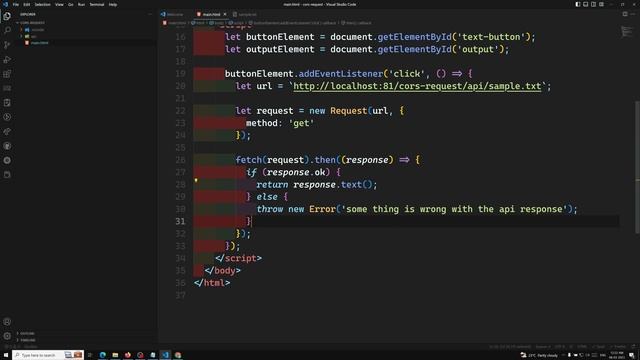This screenshot has width=640, height=360.
Task: Toggle primary side bar layout icon
Action: point(578,4)
